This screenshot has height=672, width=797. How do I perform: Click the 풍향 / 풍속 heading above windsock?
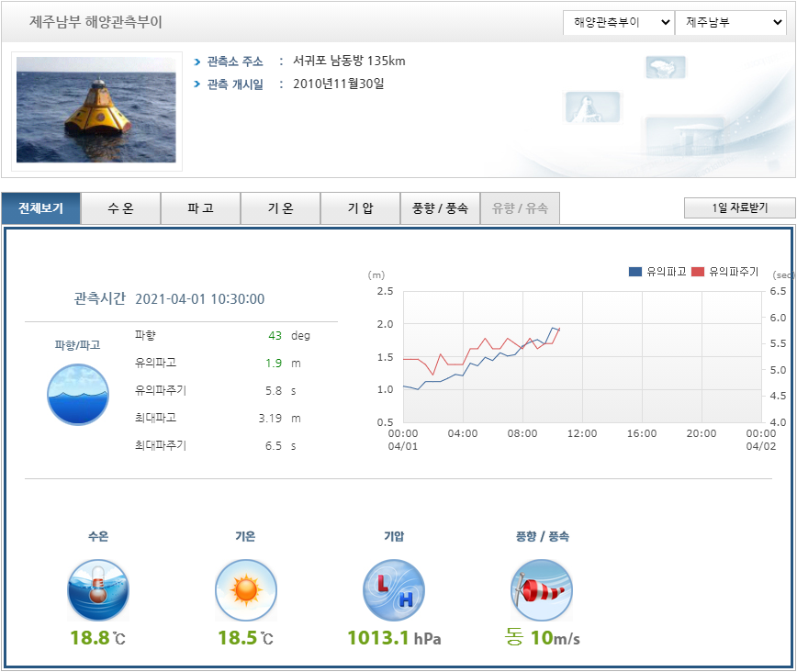point(543,536)
